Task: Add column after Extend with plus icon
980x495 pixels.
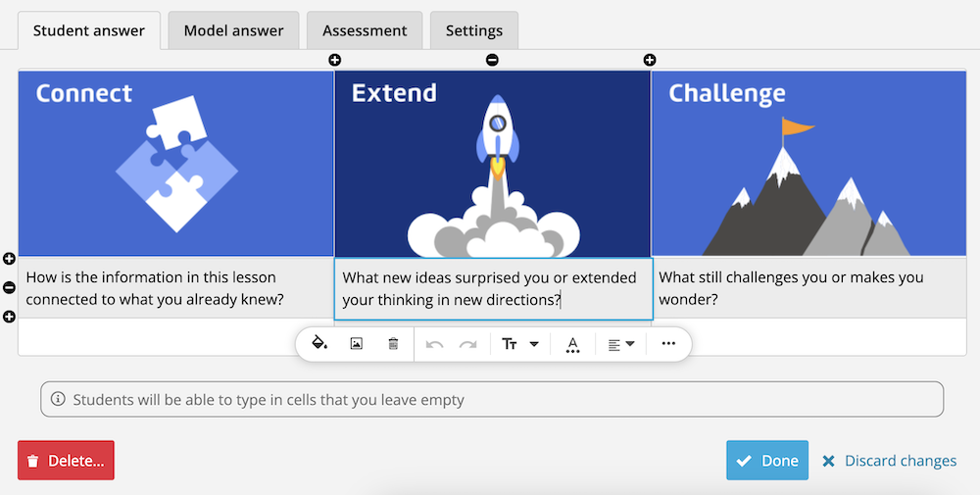Action: 650,60
